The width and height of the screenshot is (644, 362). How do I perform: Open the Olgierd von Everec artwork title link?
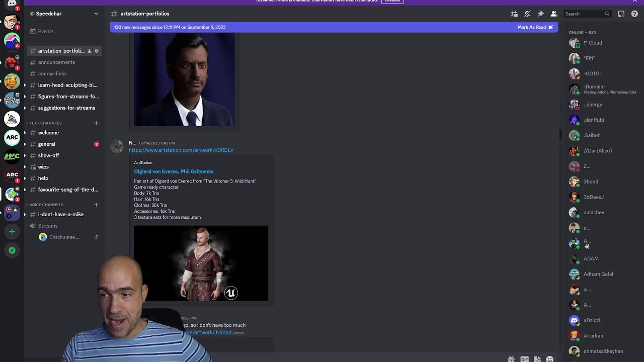click(174, 171)
